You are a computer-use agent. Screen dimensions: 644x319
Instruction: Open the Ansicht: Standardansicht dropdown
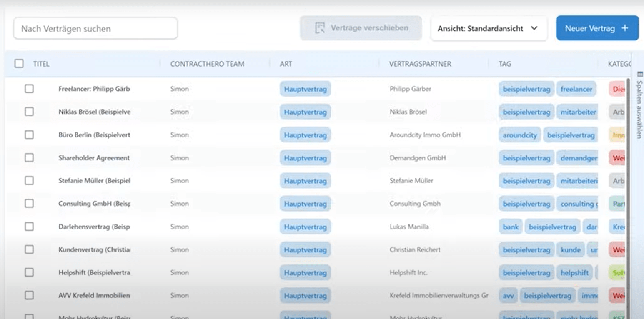pos(489,28)
